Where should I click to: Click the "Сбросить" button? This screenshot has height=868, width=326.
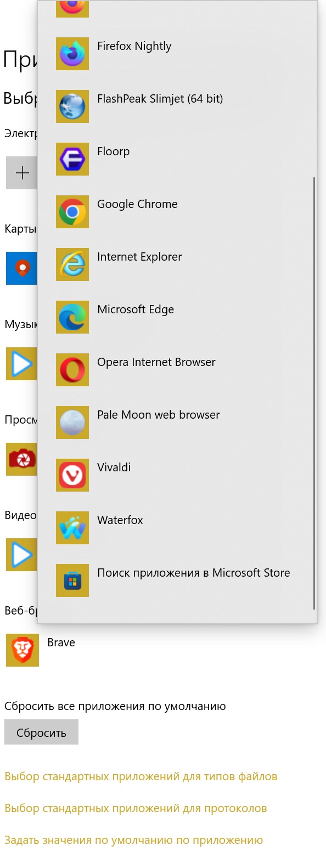pyautogui.click(x=41, y=732)
